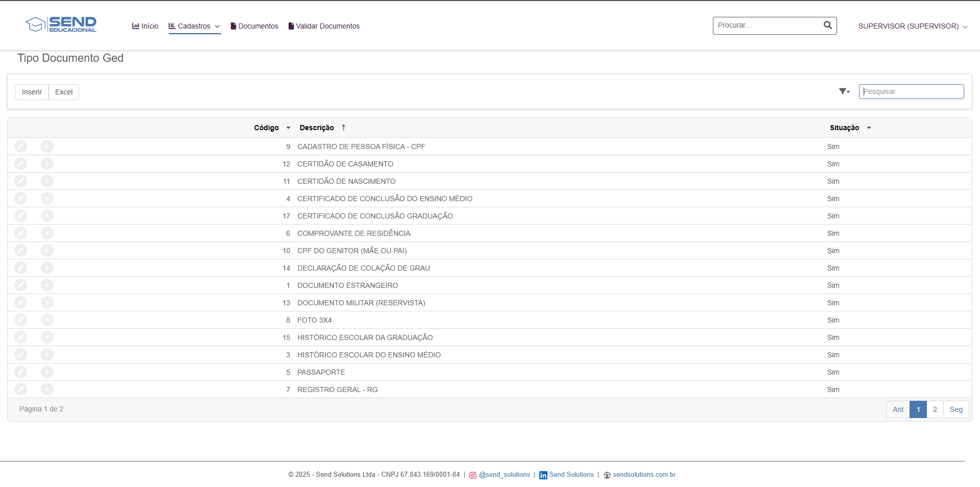This screenshot has width=980, height=487.
Task: Open the filter funnel icon
Action: click(844, 91)
